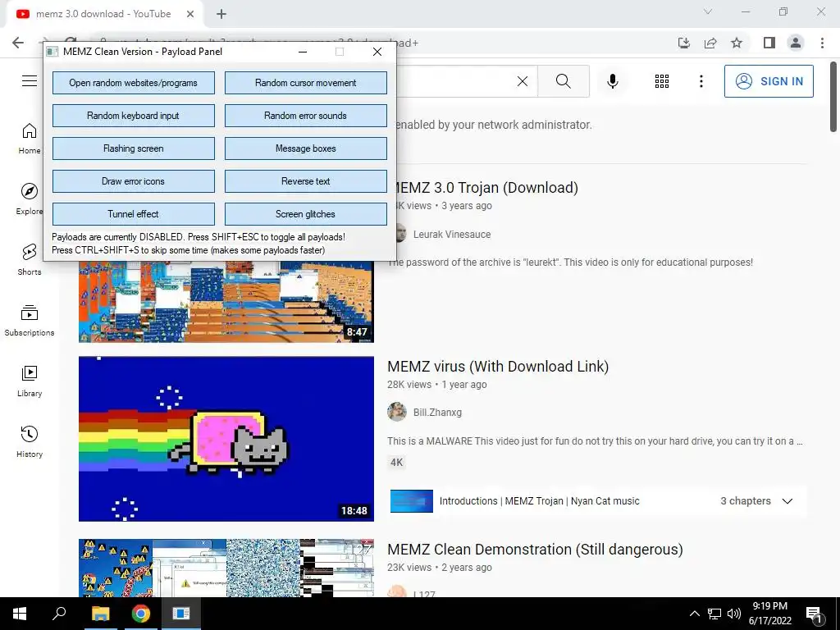Click MEMZ Clean Demonstration thumbnail

click(x=226, y=568)
